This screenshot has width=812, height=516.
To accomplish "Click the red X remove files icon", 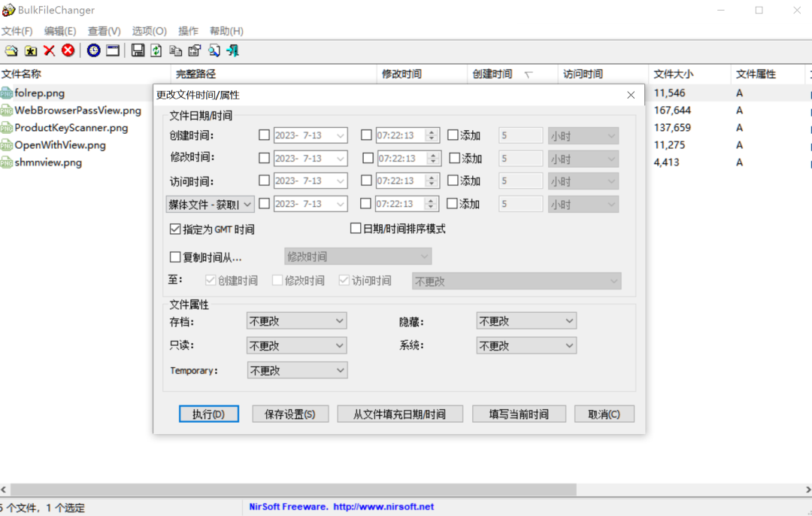I will 50,50.
